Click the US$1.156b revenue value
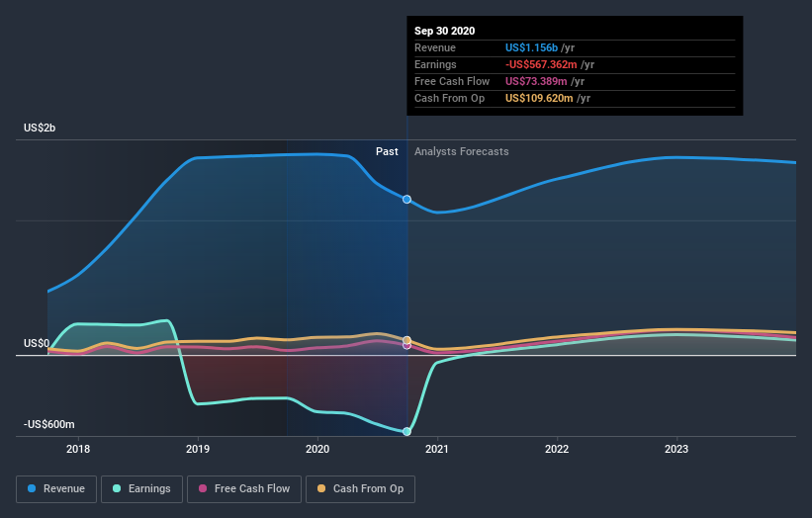 click(531, 47)
